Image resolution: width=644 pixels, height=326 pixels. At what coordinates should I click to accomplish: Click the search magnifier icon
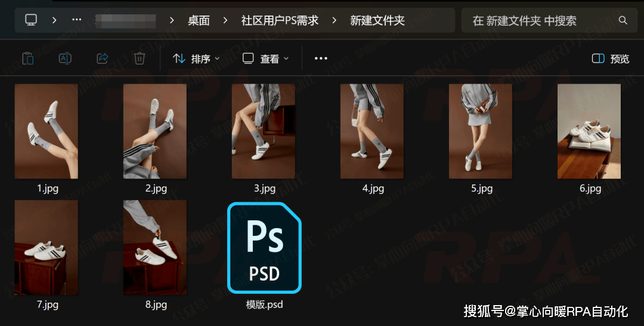[623, 20]
